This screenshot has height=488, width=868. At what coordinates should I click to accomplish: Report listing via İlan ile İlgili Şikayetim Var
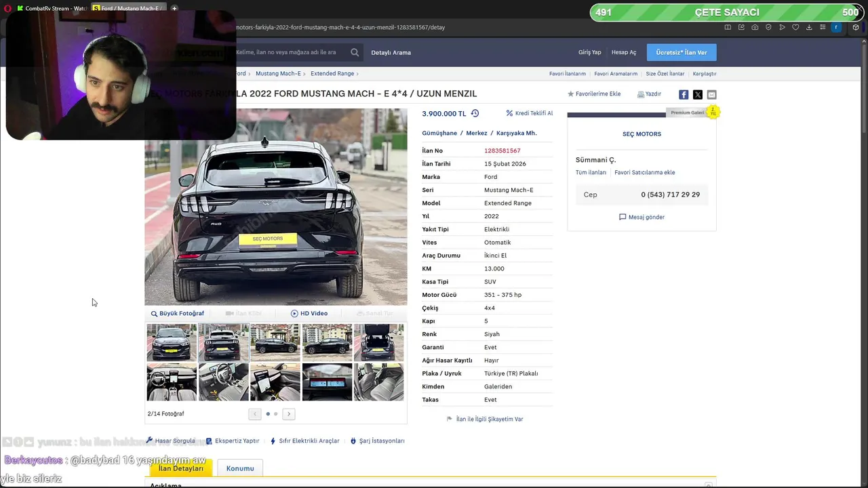click(485, 419)
